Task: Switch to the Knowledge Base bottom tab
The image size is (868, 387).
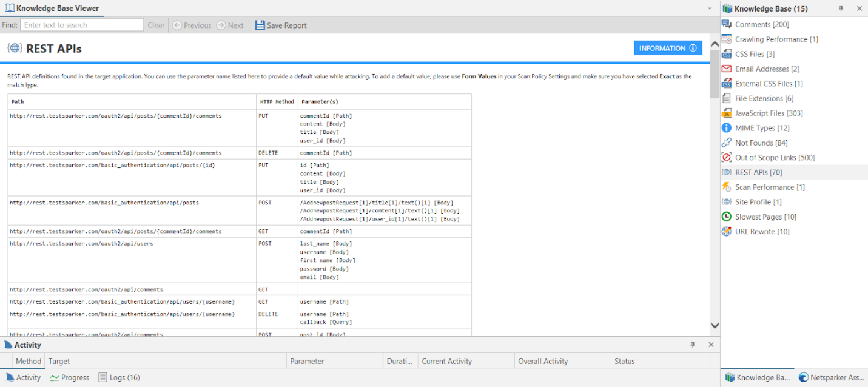Action: click(x=757, y=377)
